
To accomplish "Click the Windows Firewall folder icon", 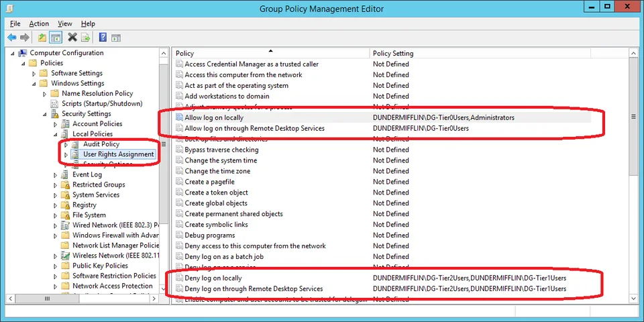I will 65,235.
